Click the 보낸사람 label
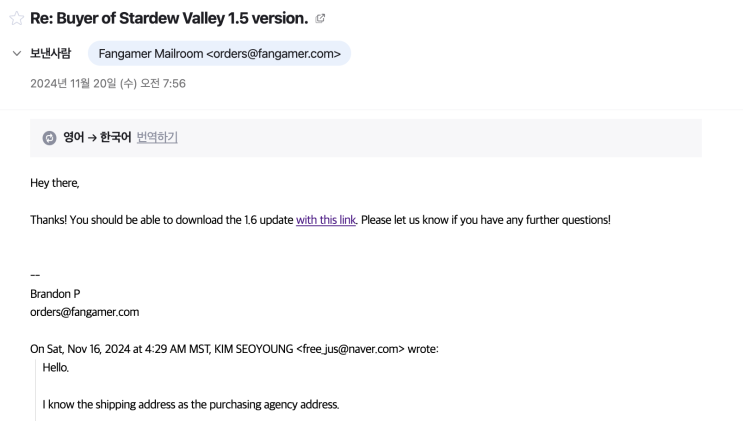 (x=51, y=53)
